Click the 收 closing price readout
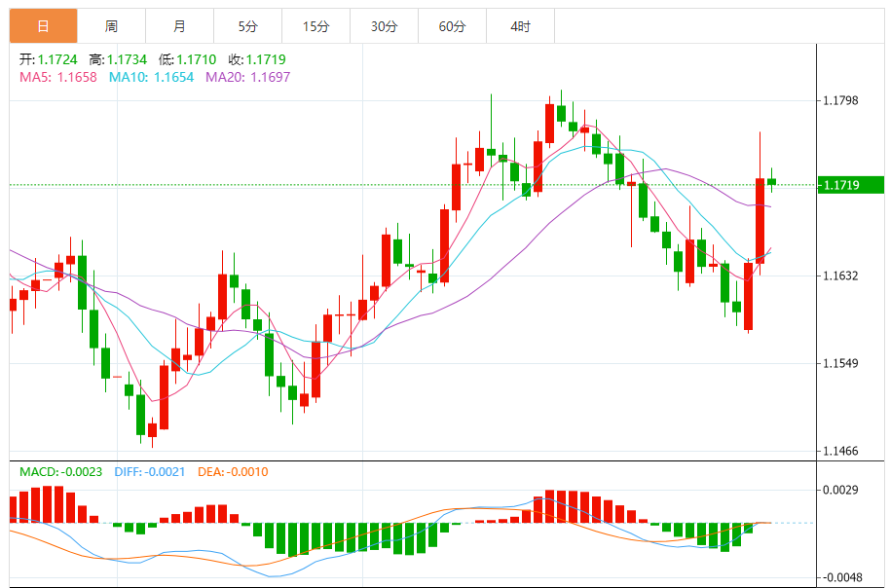 258,59
